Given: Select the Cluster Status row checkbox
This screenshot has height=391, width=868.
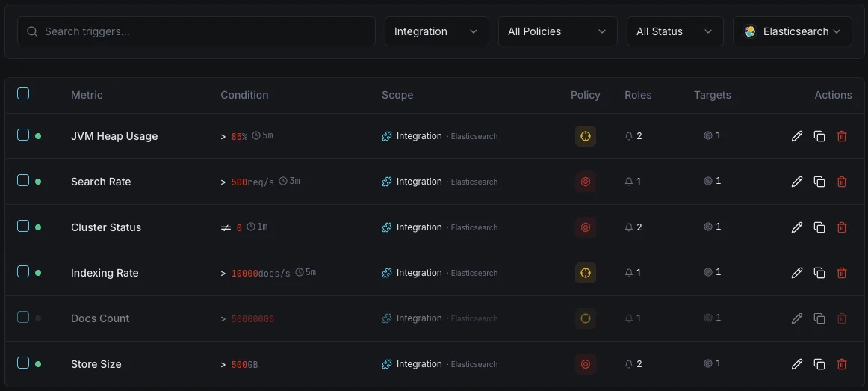Looking at the screenshot, I should (x=22, y=226).
